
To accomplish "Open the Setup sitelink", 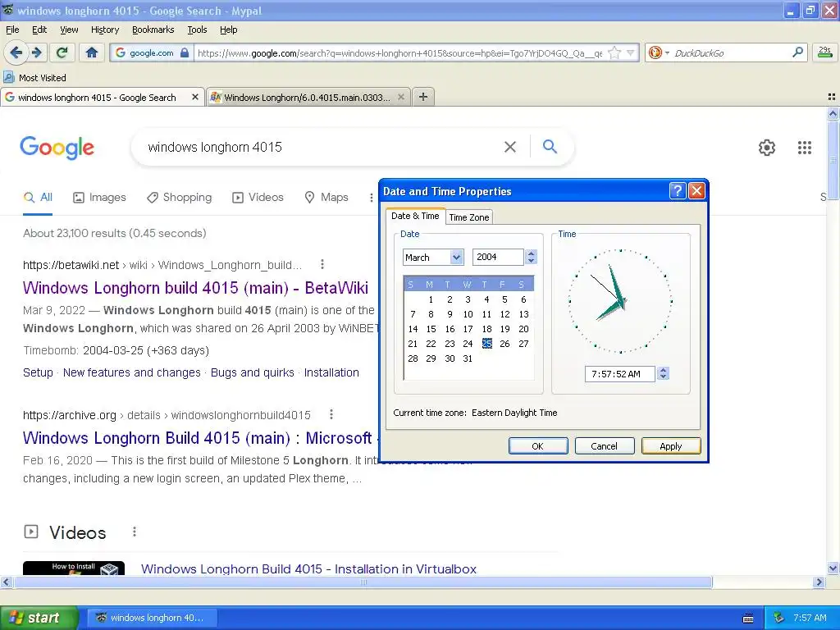I will [x=38, y=372].
